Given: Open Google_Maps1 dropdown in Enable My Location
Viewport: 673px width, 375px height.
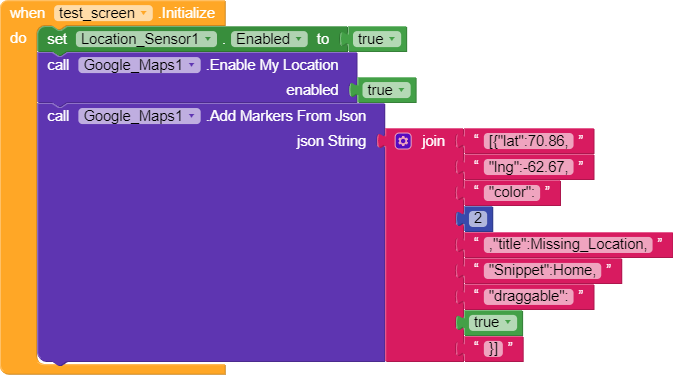Looking at the screenshot, I should point(139,65).
